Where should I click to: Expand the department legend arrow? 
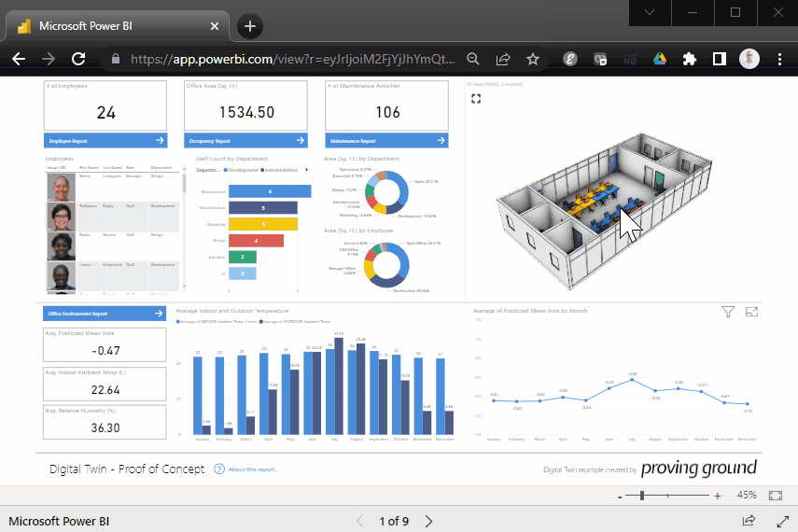(x=306, y=170)
